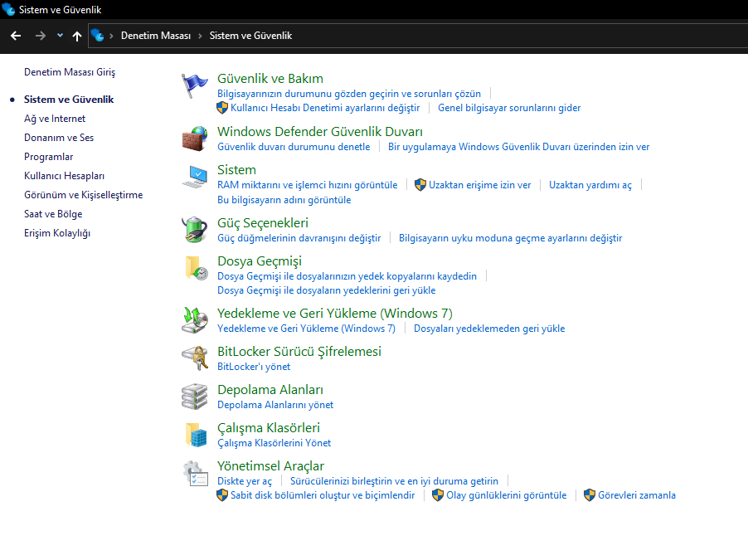Open Windows Defender Güvenlik Duvarı heading
The height and width of the screenshot is (560, 748).
319,131
